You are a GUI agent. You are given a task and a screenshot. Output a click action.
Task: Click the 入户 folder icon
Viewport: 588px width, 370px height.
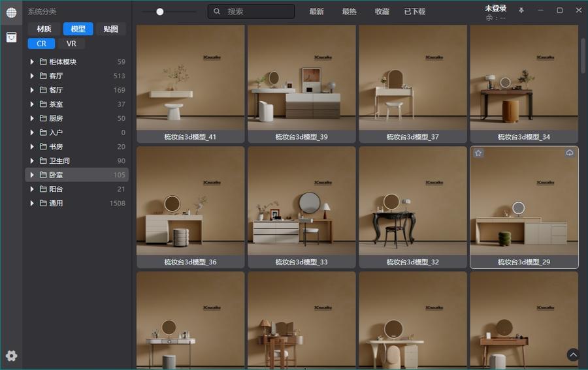(x=43, y=132)
